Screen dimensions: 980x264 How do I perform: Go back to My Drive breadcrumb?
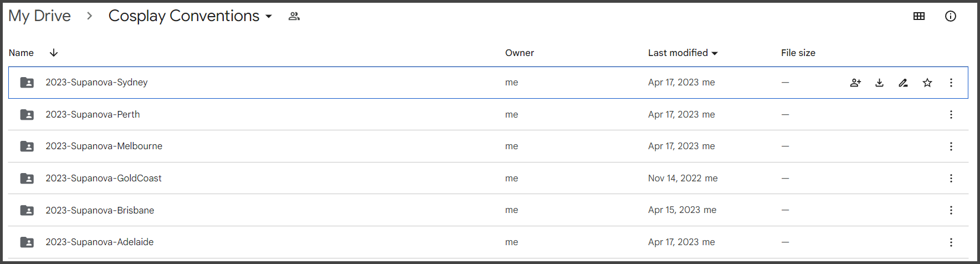click(x=39, y=16)
